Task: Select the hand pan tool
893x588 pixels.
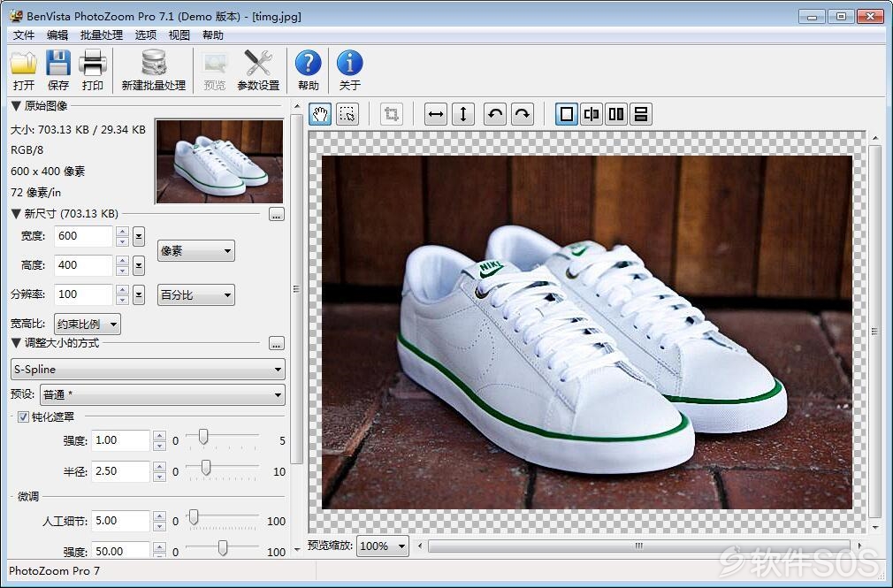Action: point(320,114)
